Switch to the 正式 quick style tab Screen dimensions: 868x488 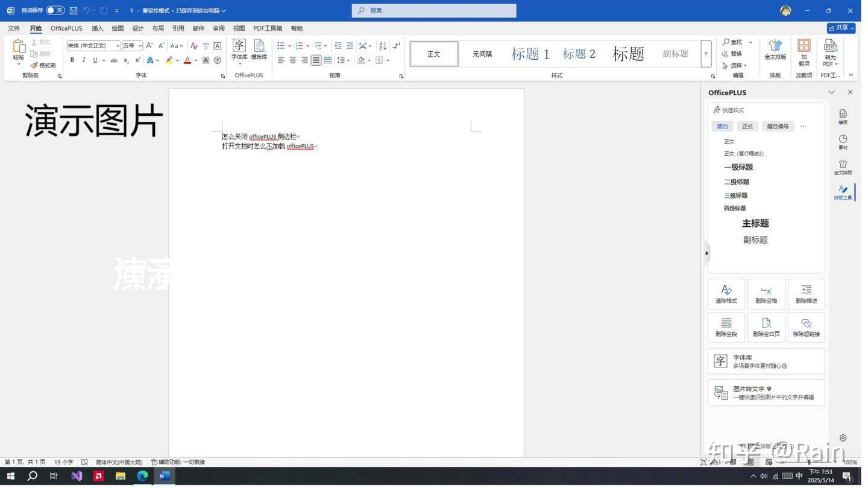click(x=747, y=127)
